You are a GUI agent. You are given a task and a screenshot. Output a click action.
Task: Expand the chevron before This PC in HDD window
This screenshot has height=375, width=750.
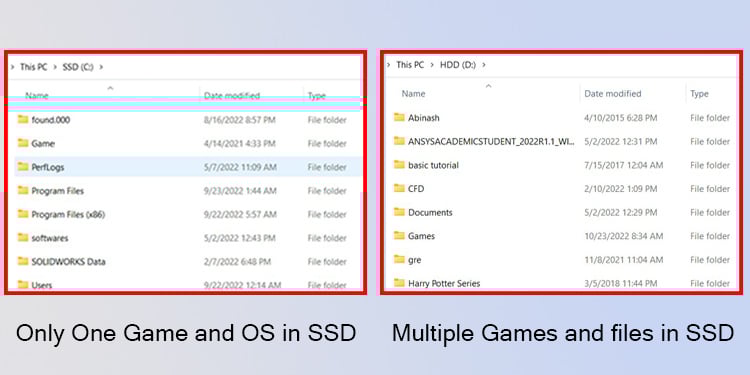tap(389, 65)
